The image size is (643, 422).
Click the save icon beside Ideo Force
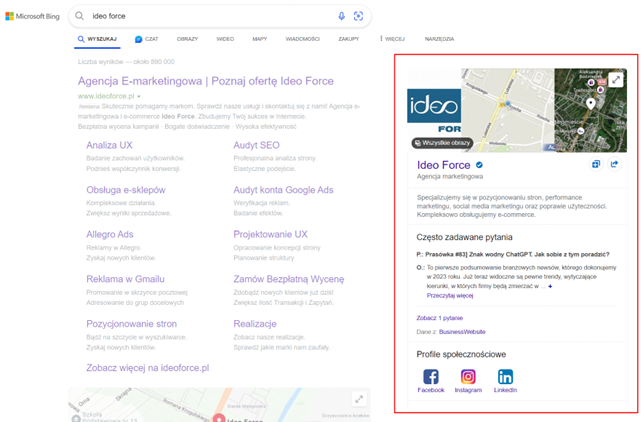[x=596, y=164]
